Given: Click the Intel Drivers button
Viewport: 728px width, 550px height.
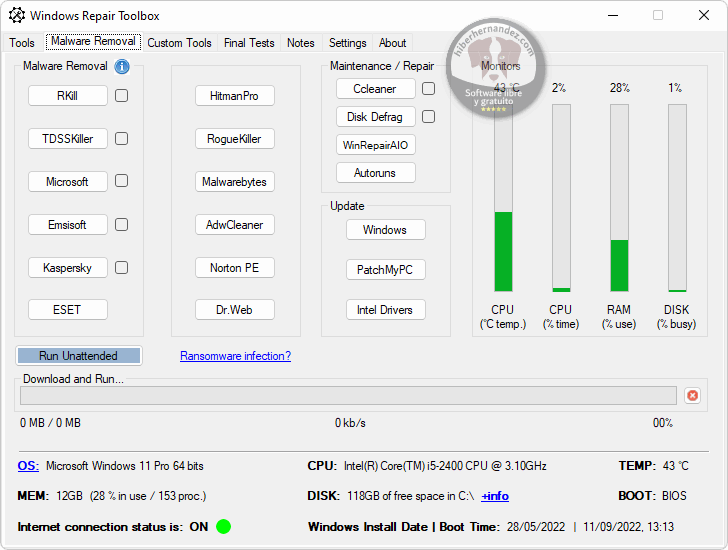Looking at the screenshot, I should click(385, 310).
